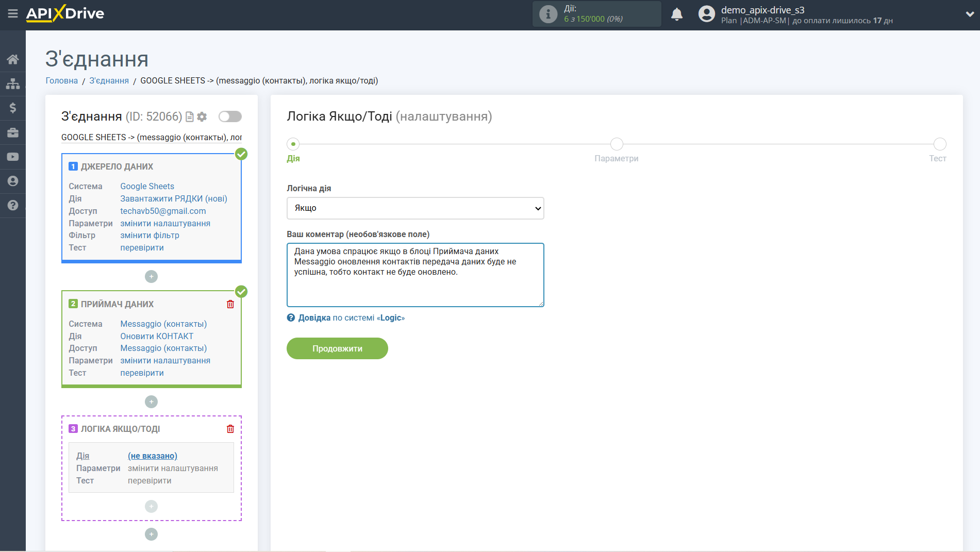
Task: Go to the Тест step
Action: (x=939, y=144)
